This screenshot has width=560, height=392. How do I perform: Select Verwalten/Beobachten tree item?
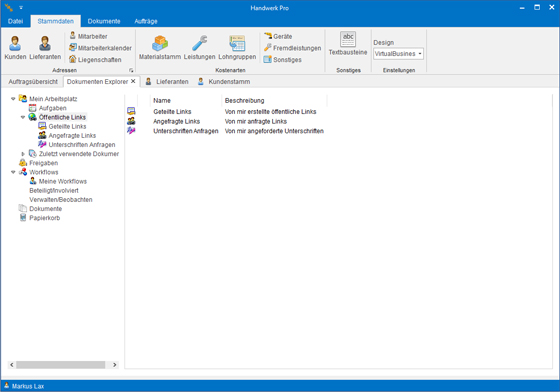pyautogui.click(x=61, y=200)
